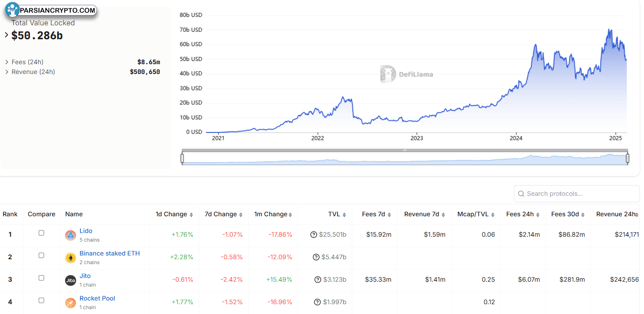Click the Compare column header
Image resolution: width=644 pixels, height=314 pixels.
41,214
